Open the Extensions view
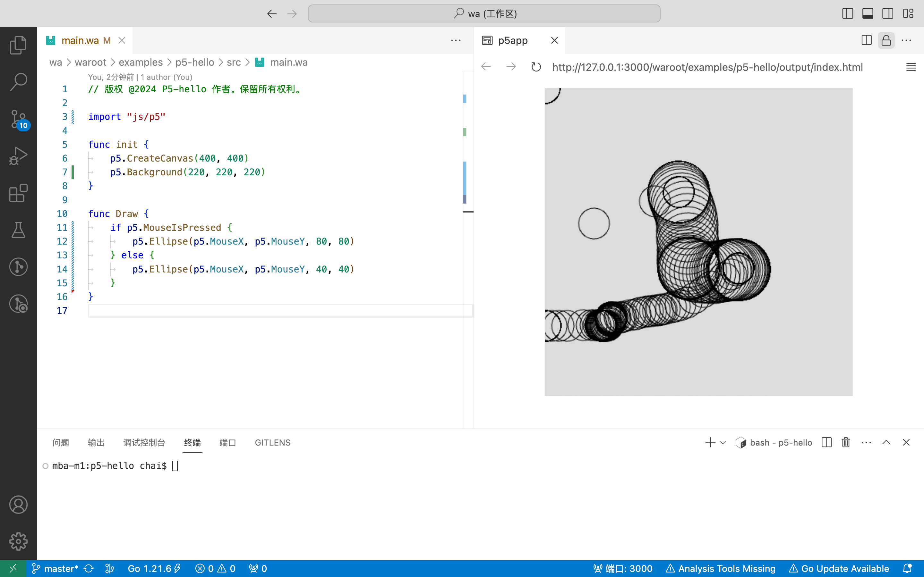924x577 pixels. (x=18, y=193)
